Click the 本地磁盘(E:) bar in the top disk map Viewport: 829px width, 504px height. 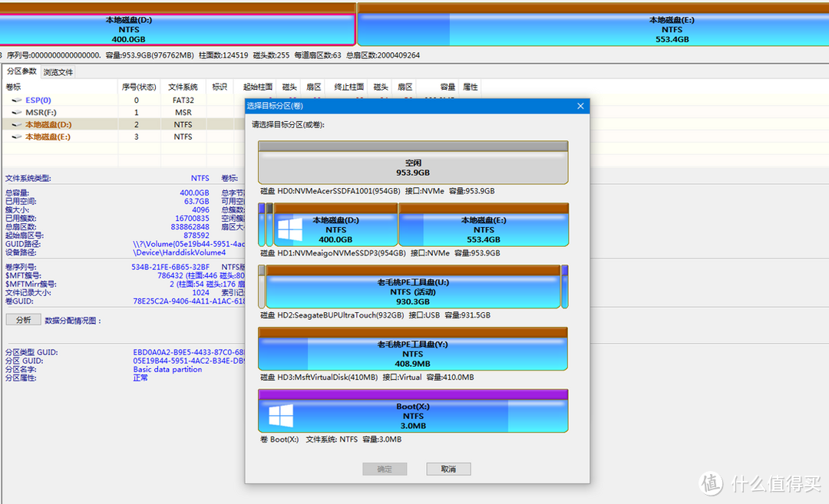click(x=593, y=29)
